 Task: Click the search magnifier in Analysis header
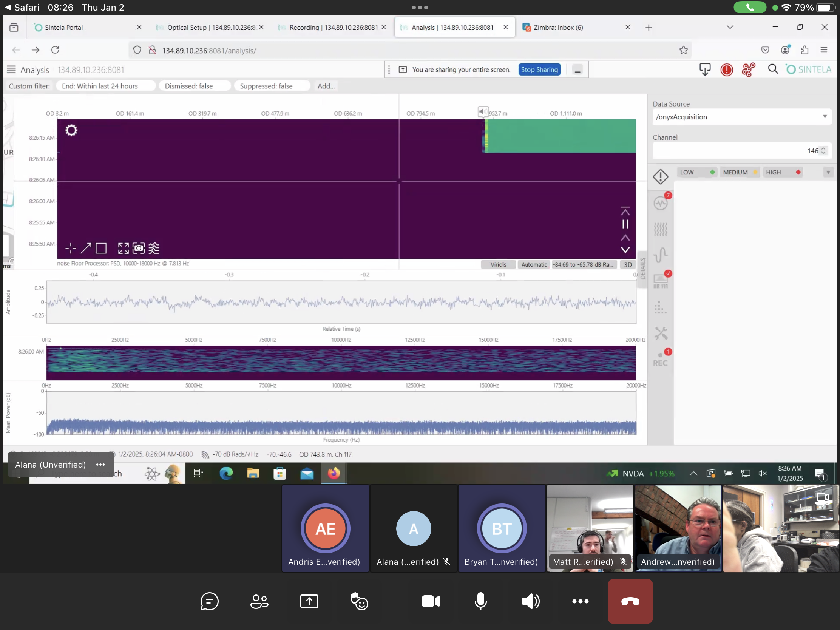(x=772, y=69)
